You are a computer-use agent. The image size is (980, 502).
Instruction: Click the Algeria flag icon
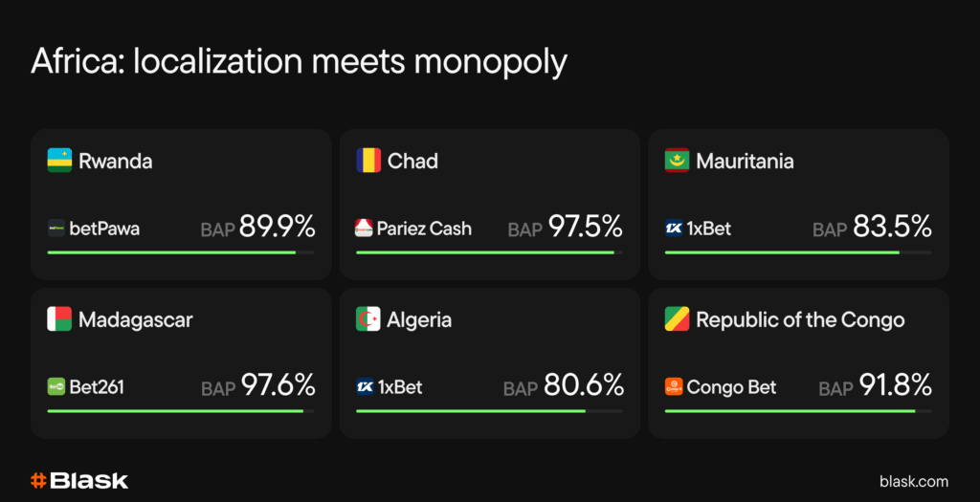point(368,319)
